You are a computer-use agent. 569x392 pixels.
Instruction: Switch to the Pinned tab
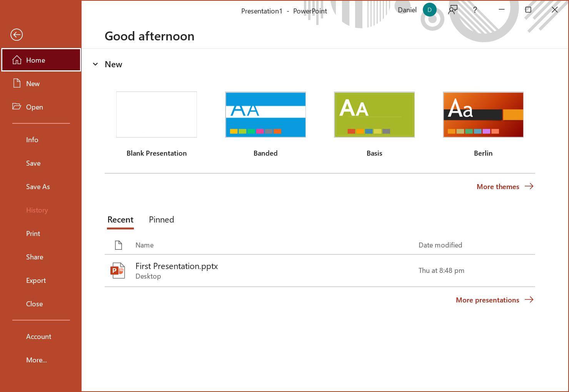[x=161, y=220]
